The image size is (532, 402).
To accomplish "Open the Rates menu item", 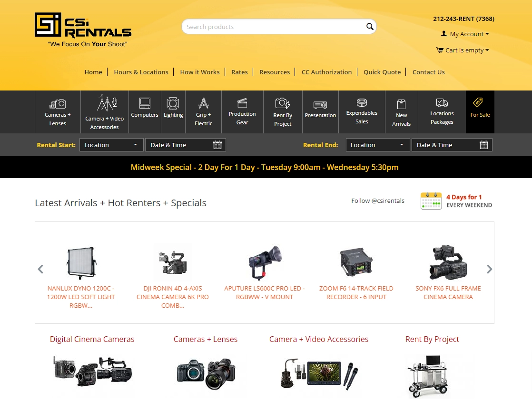I will tap(239, 72).
